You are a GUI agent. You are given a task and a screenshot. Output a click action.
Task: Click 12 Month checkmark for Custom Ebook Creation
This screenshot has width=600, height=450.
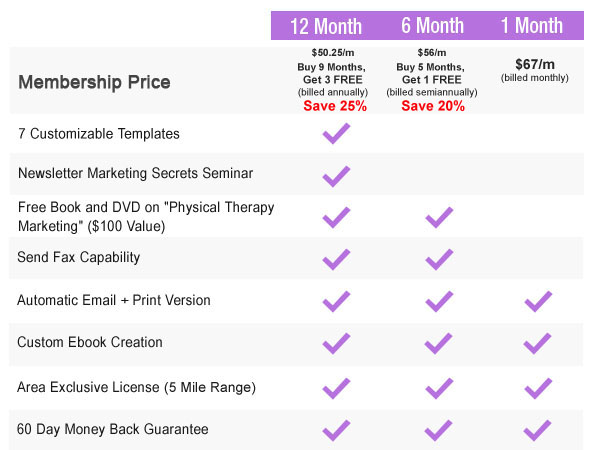point(336,343)
